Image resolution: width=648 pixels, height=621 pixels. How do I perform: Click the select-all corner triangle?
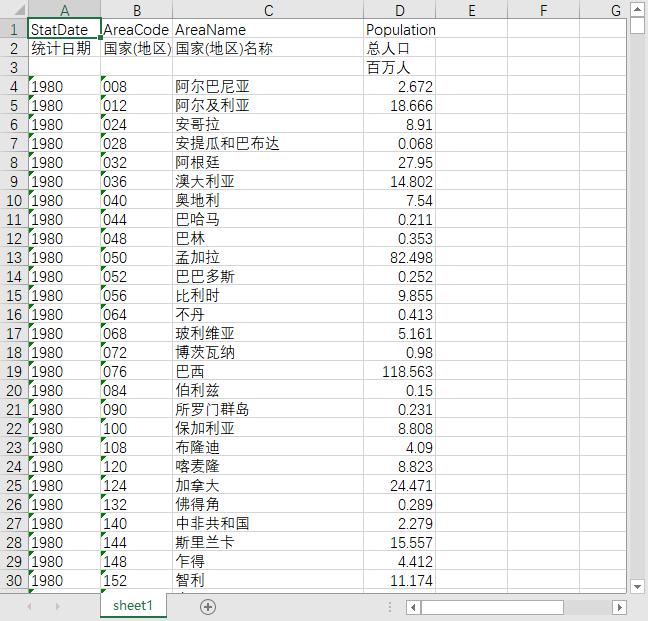point(17,9)
